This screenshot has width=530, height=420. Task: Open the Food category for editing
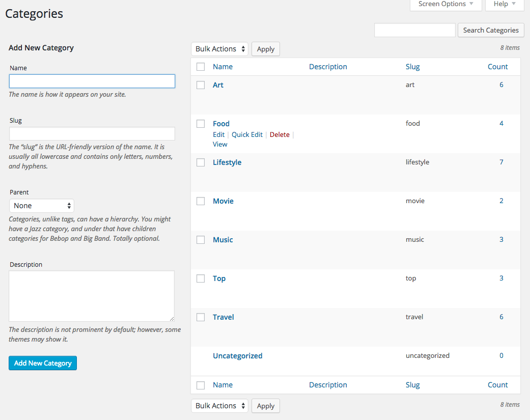[218, 134]
